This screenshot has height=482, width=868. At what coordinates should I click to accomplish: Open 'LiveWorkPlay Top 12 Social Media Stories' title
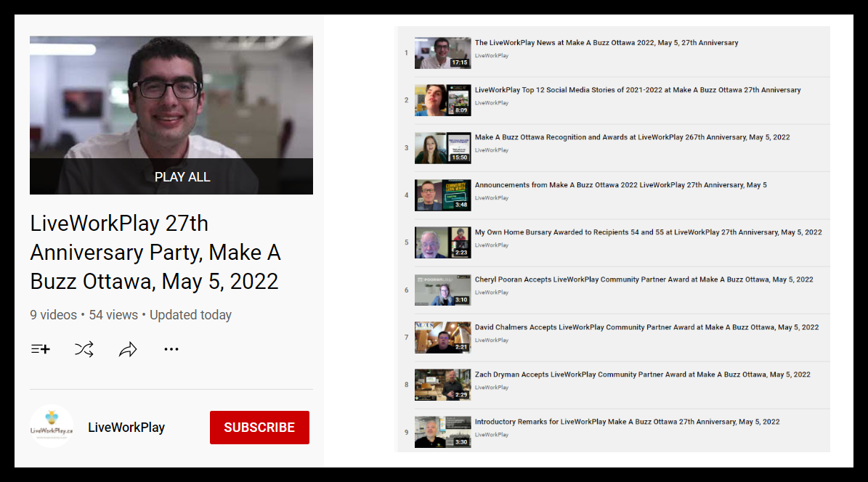tap(638, 89)
